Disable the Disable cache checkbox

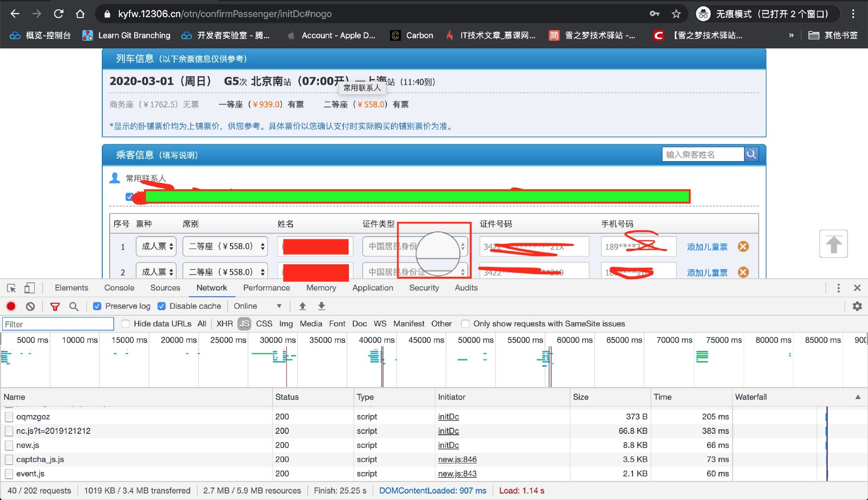(x=161, y=306)
